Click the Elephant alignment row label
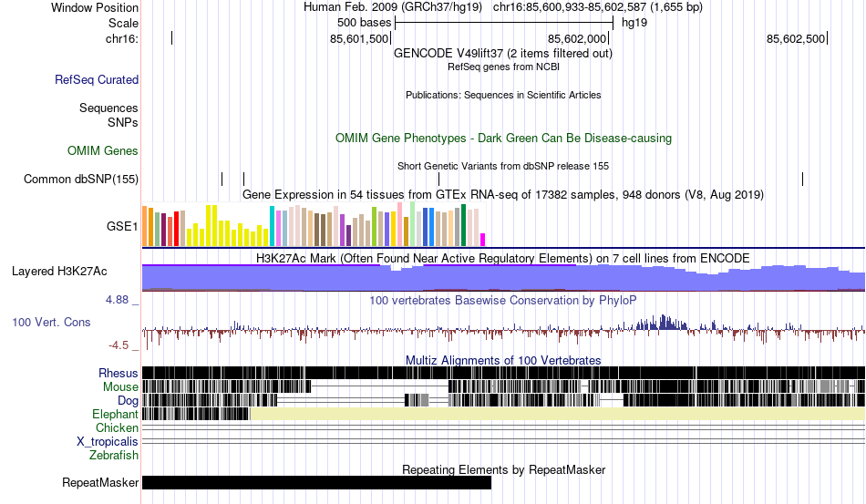866x504 pixels. (115, 414)
